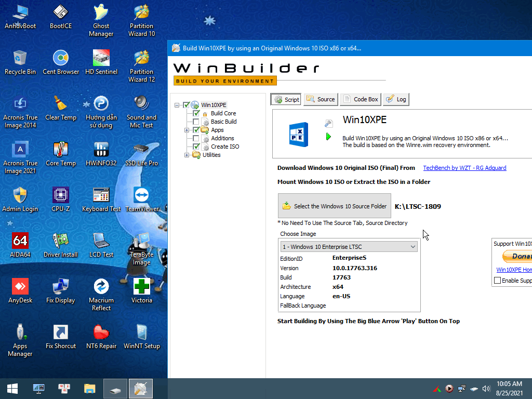Collapse the Win10XPE tree node
This screenshot has height=399, width=532.
pos(177,105)
